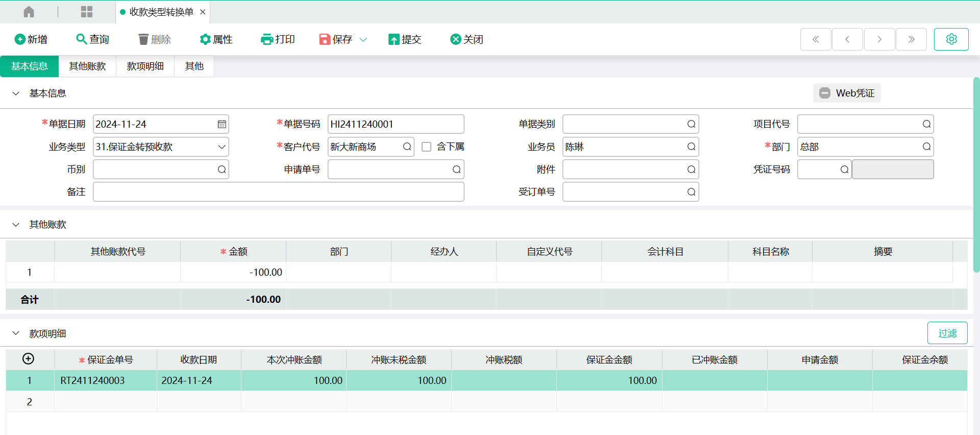
Task: Open the 凭证号码 lookup icon
Action: (x=845, y=169)
